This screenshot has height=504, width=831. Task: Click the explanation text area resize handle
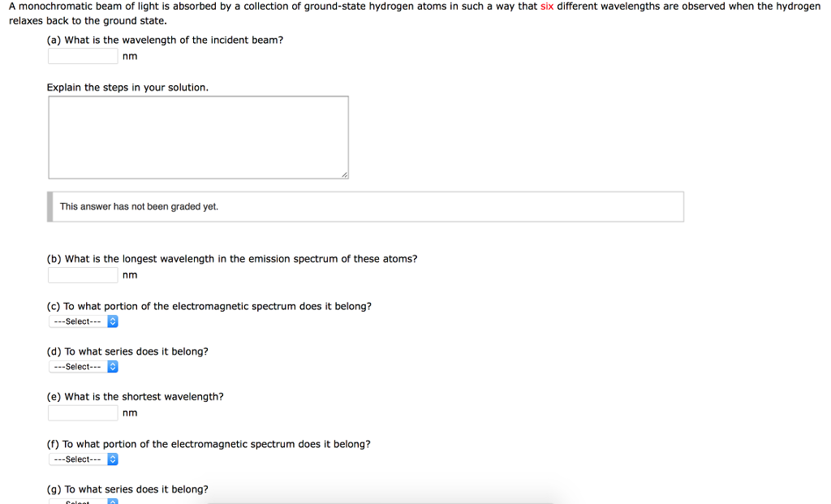[x=344, y=174]
